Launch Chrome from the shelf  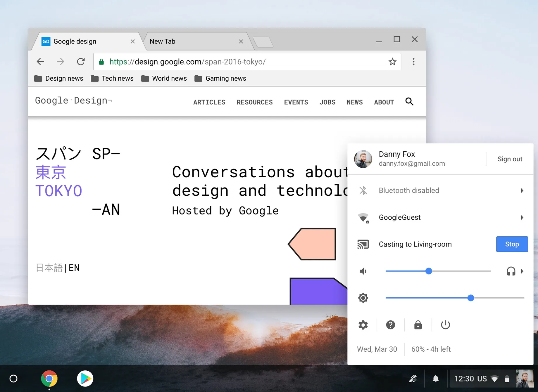click(49, 379)
